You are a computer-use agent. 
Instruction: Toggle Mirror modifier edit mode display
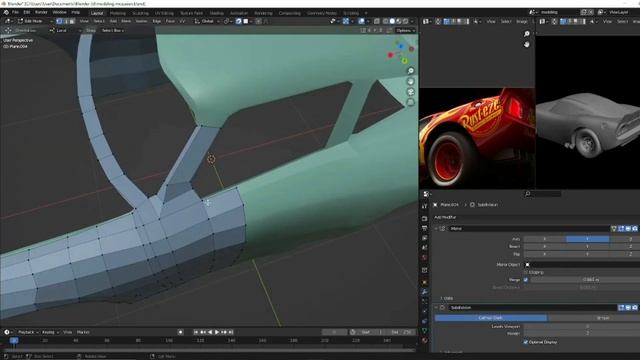tap(621, 229)
